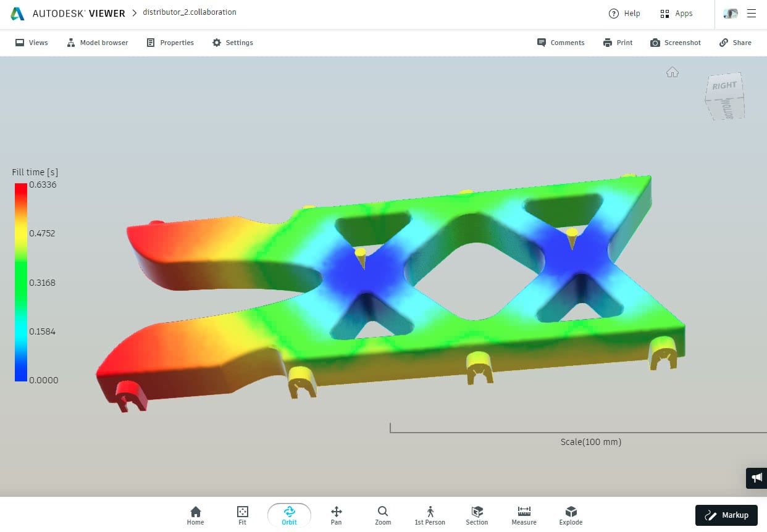Show the Properties panel
The image size is (767, 532).
click(x=170, y=43)
